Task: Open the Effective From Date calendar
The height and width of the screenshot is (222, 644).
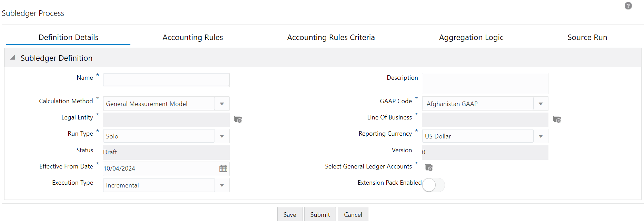Action: (x=223, y=168)
